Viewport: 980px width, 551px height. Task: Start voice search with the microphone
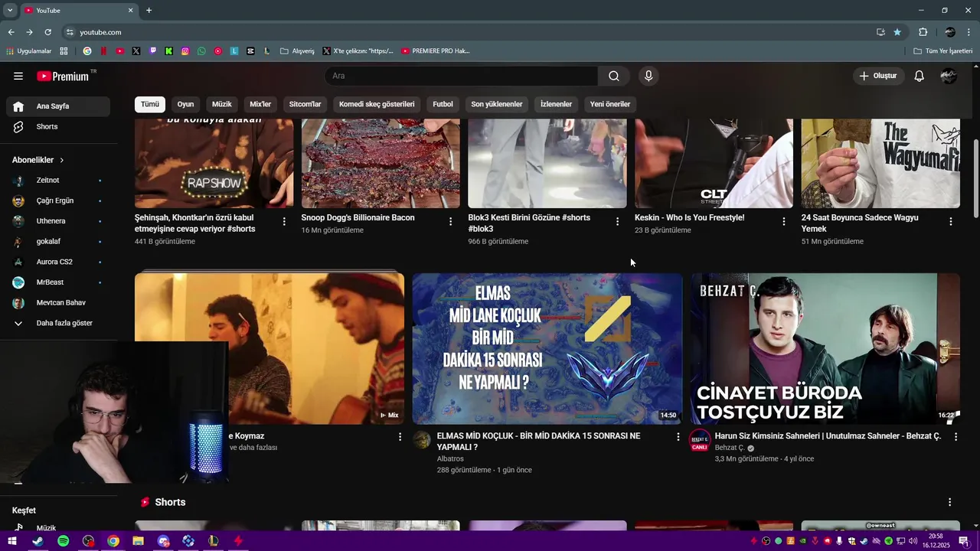pyautogui.click(x=648, y=76)
